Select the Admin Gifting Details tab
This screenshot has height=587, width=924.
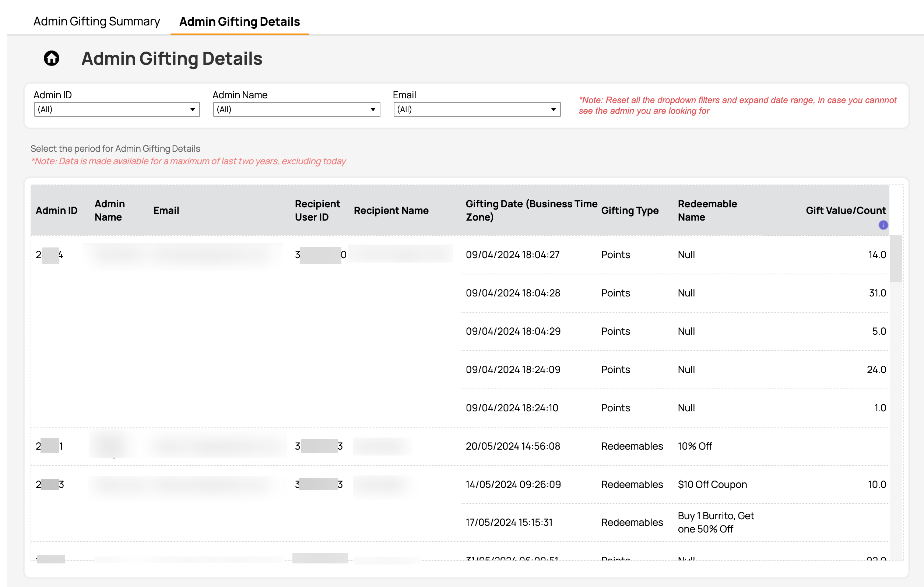pos(239,21)
